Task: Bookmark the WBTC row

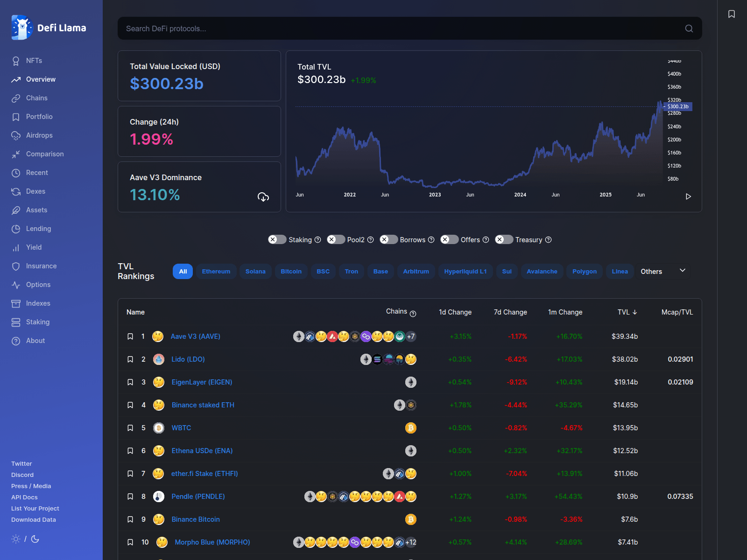Action: coord(130,428)
